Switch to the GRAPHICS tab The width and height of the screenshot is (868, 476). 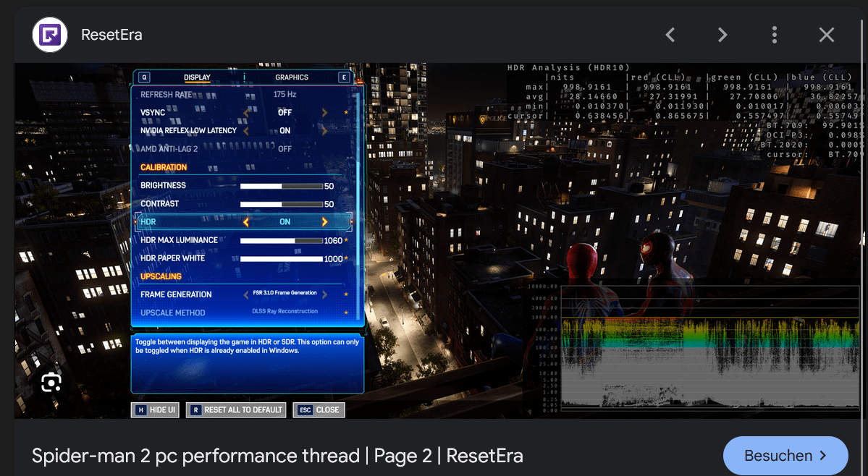[292, 77]
